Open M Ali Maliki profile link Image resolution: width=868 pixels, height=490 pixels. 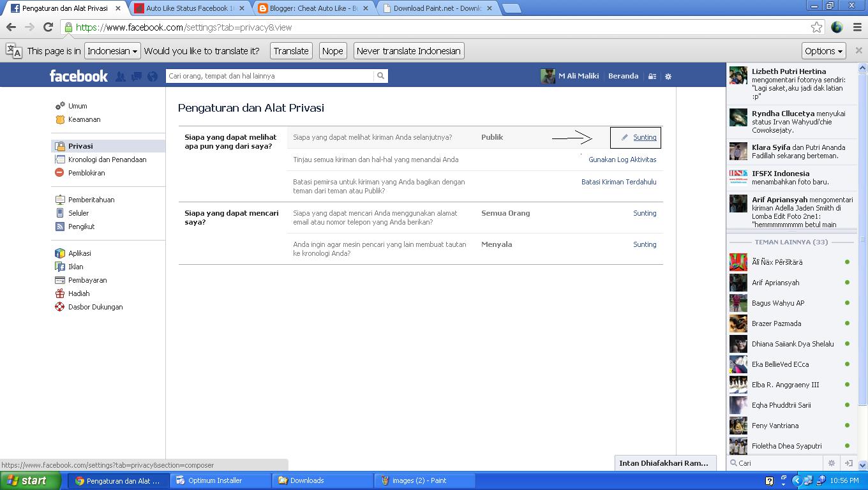(570, 76)
